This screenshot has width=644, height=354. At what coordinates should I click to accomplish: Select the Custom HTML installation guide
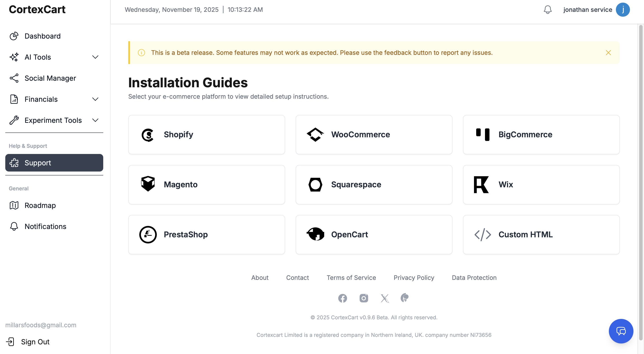pos(541,234)
